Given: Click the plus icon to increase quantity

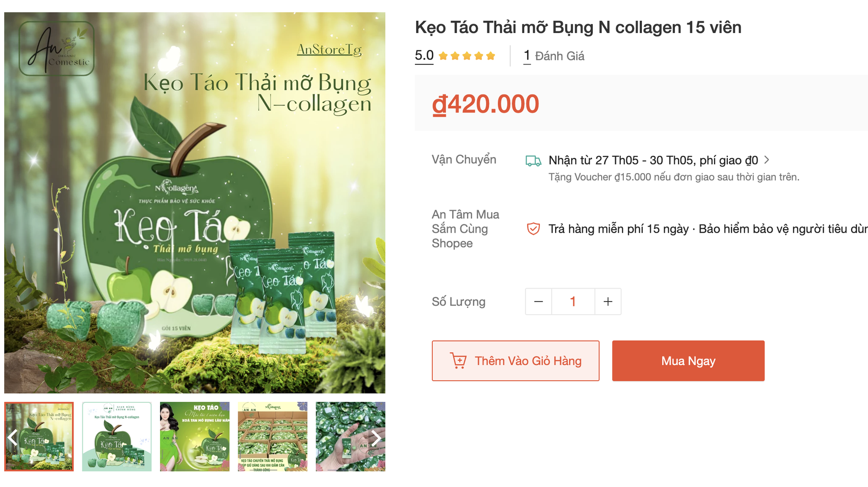Looking at the screenshot, I should point(607,301).
